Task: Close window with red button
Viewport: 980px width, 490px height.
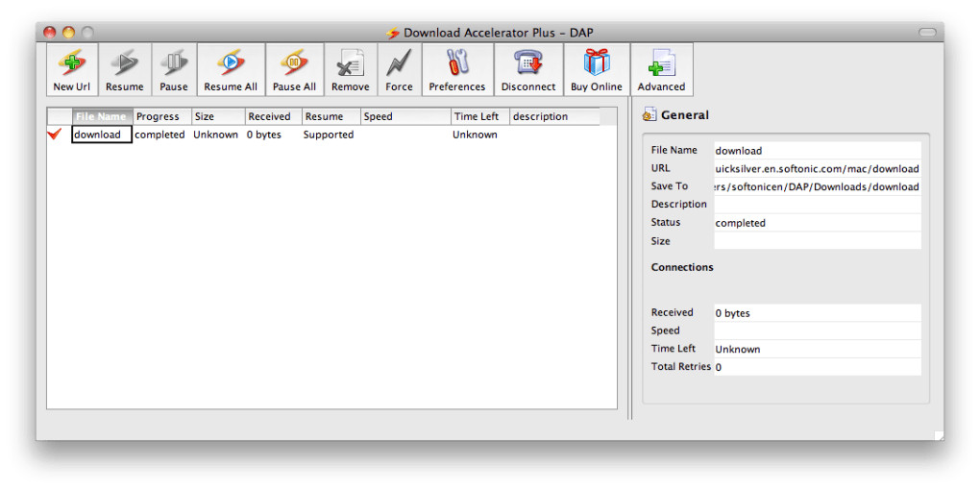Action: pos(49,32)
